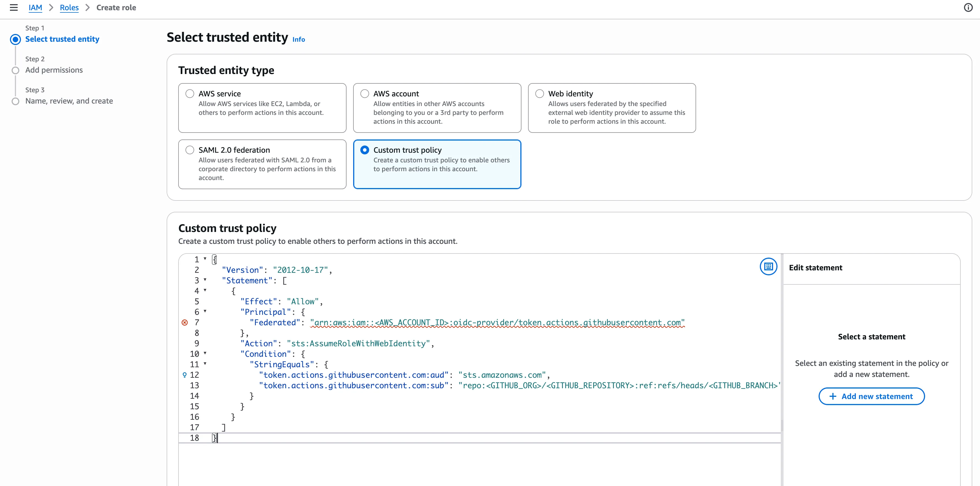Select the AWS account radio option
980x486 pixels.
pyautogui.click(x=365, y=94)
